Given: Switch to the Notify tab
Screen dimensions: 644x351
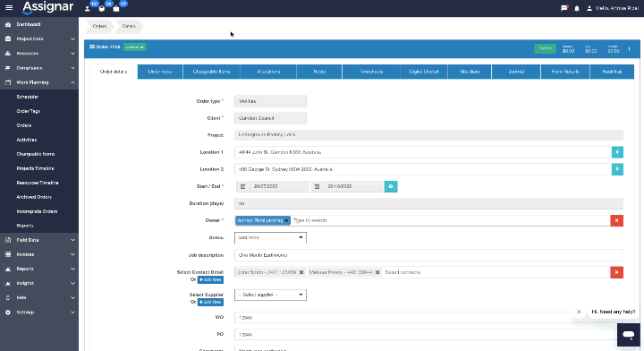Looking at the screenshot, I should (x=319, y=72).
